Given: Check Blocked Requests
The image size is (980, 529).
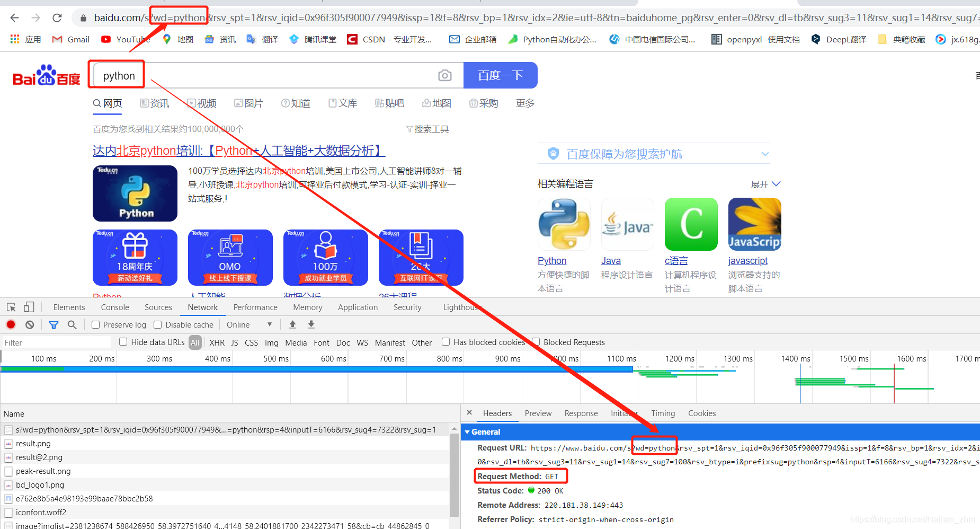Looking at the screenshot, I should tap(536, 342).
